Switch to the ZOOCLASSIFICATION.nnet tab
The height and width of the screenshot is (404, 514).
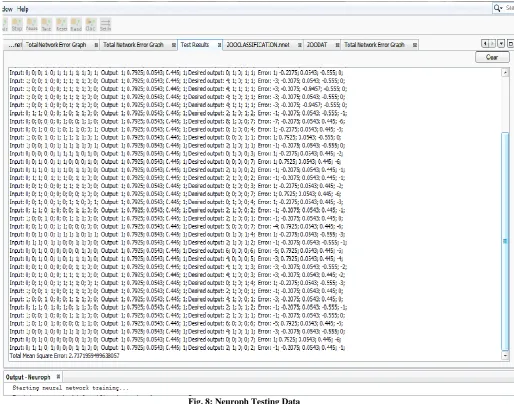pyautogui.click(x=258, y=45)
